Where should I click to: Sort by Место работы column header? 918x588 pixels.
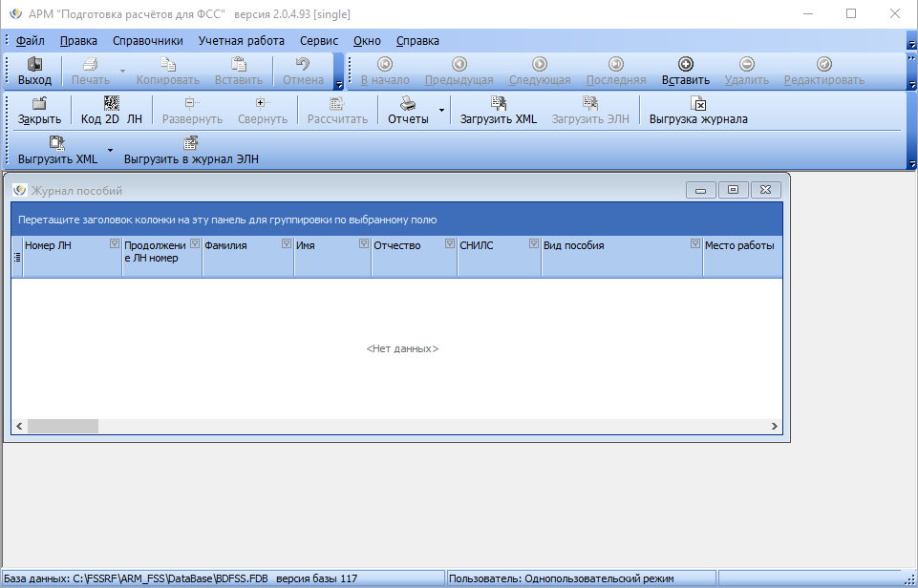(742, 257)
